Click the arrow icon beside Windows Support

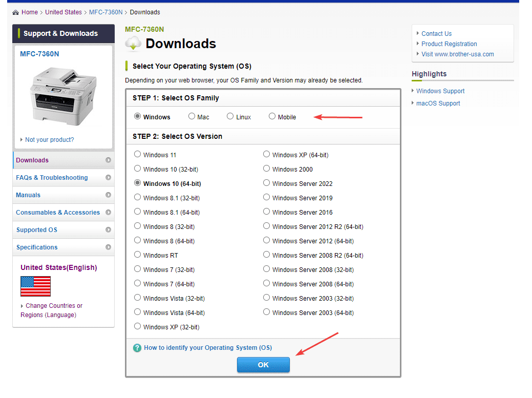pos(413,91)
